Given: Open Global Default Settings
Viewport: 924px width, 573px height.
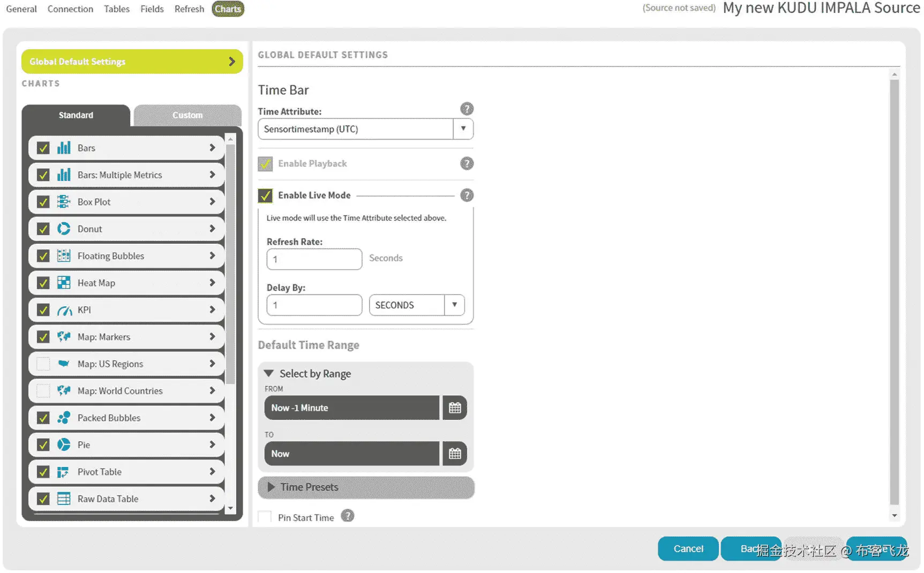Looking at the screenshot, I should 132,62.
